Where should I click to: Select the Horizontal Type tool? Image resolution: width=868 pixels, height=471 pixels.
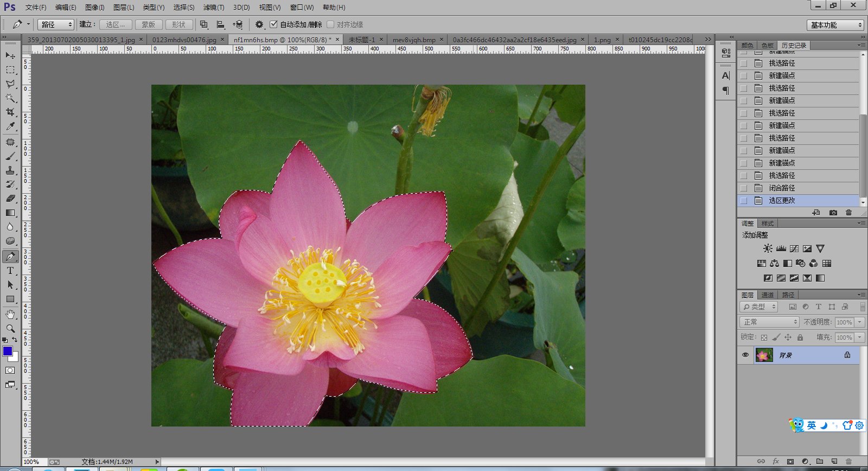[x=10, y=271]
